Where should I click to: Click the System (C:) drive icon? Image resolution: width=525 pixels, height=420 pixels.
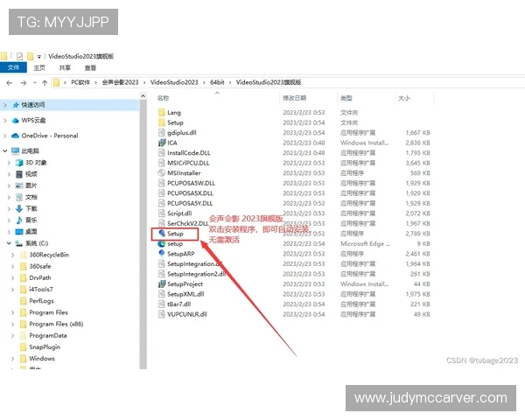tap(19, 243)
